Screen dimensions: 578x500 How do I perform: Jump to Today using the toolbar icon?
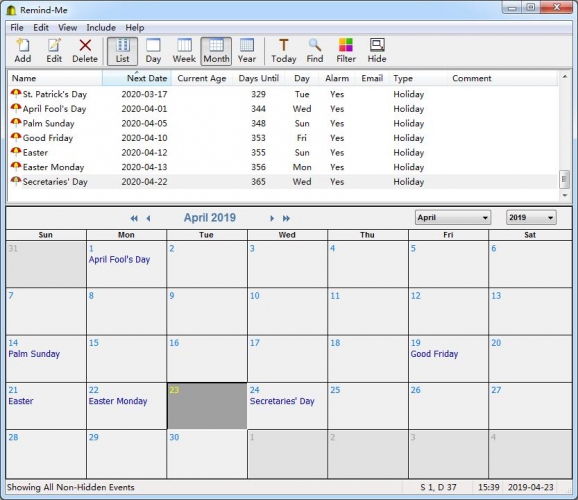click(x=283, y=51)
